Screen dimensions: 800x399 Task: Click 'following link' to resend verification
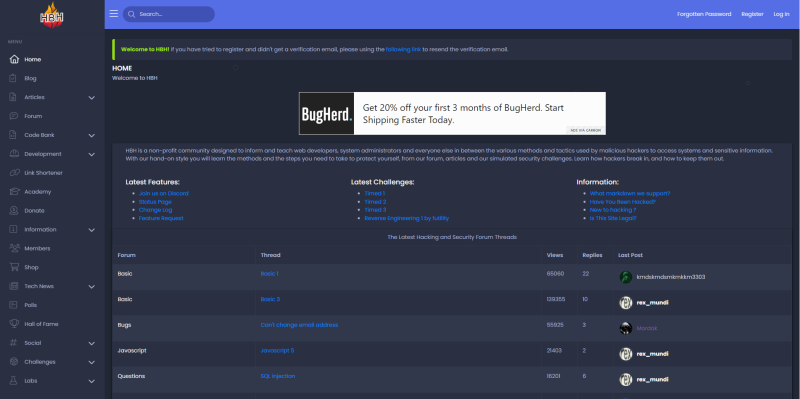coord(403,49)
